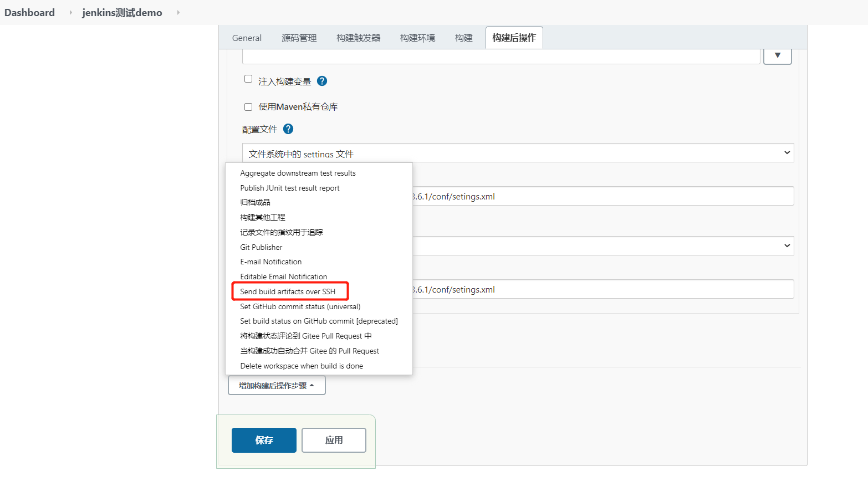Click the 应用 button

(334, 440)
